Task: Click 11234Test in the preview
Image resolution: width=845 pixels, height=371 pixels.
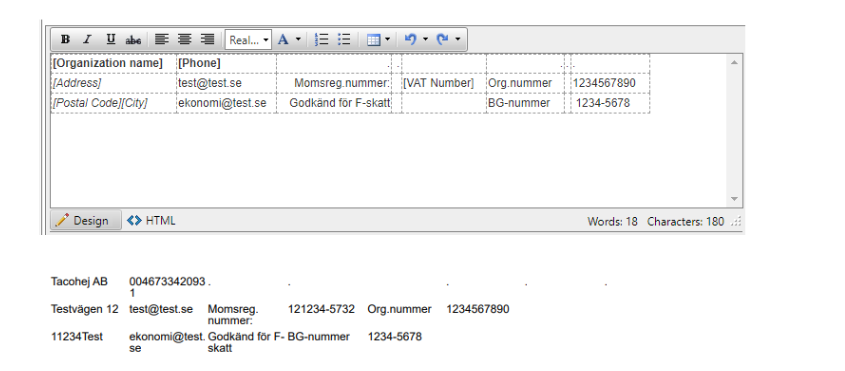Action: (77, 336)
